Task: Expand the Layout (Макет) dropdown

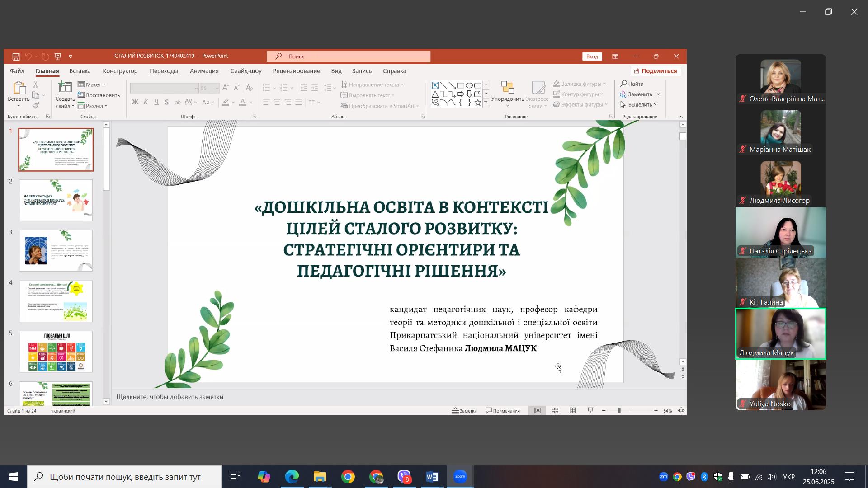Action: (x=92, y=84)
